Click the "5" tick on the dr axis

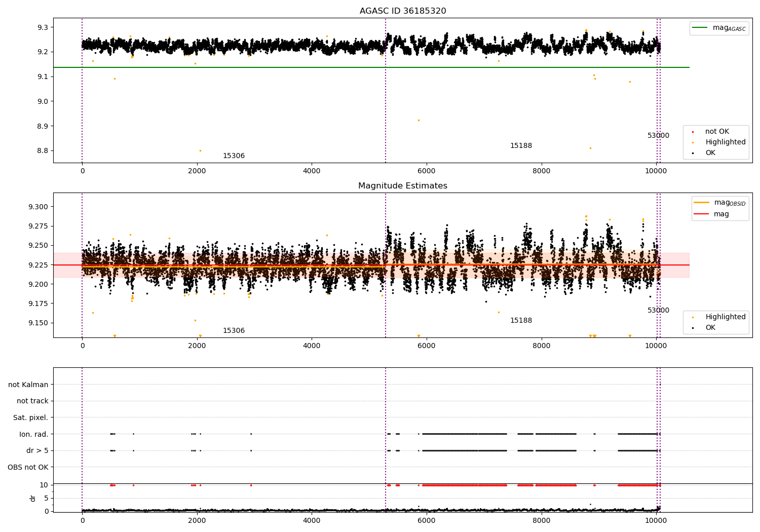(47, 499)
